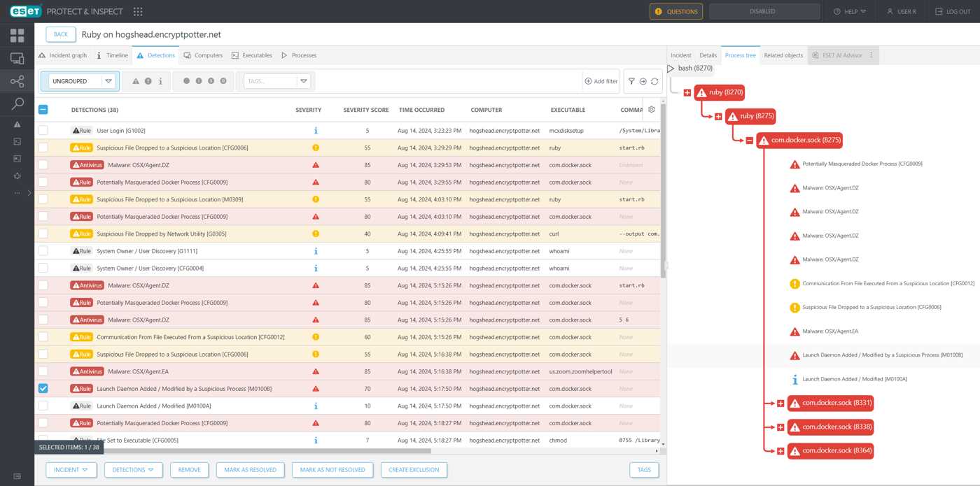The image size is (980, 486).
Task: Uncheck the Launch Daemon [M0100B] row checkbox
Action: pyautogui.click(x=43, y=389)
